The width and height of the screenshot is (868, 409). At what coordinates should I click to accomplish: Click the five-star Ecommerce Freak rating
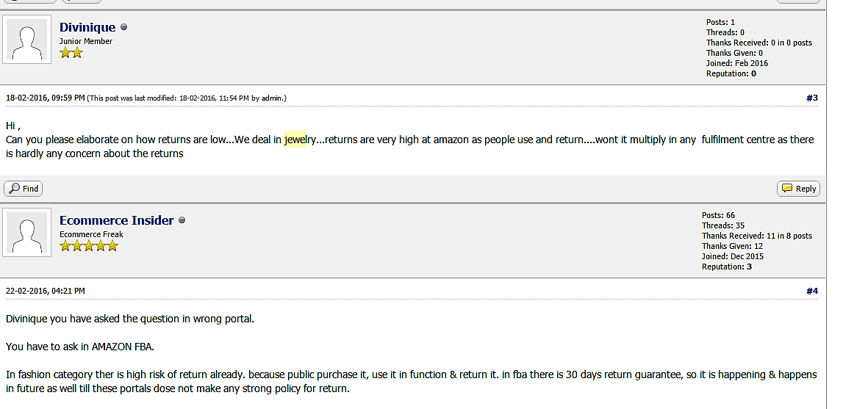(89, 246)
